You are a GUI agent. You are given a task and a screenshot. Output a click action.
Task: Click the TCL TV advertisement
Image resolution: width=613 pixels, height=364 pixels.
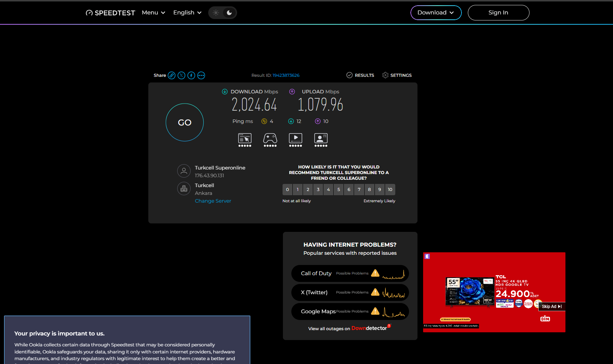click(x=494, y=292)
